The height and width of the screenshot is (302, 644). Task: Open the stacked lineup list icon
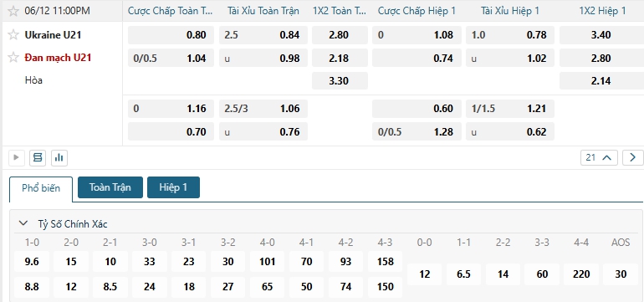pos(38,157)
